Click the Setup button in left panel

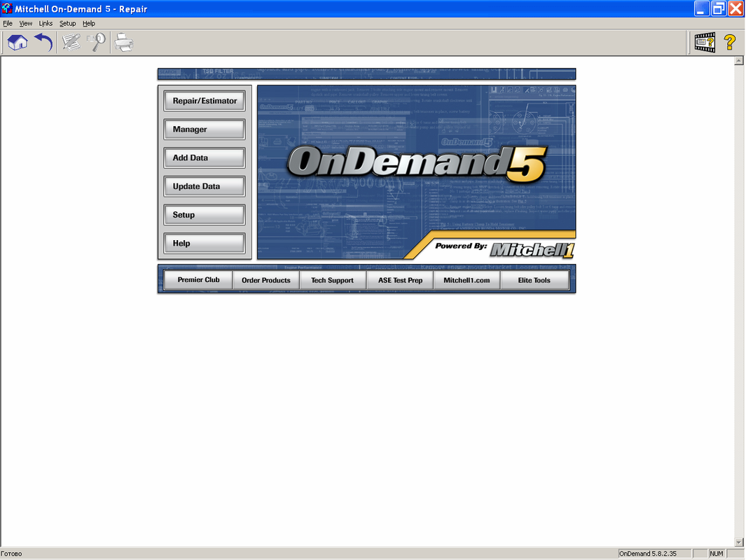coord(205,215)
